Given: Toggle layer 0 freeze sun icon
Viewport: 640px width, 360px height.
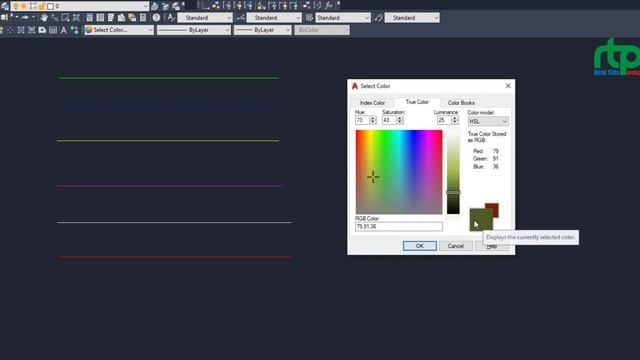Looking at the screenshot, I should coord(24,6).
